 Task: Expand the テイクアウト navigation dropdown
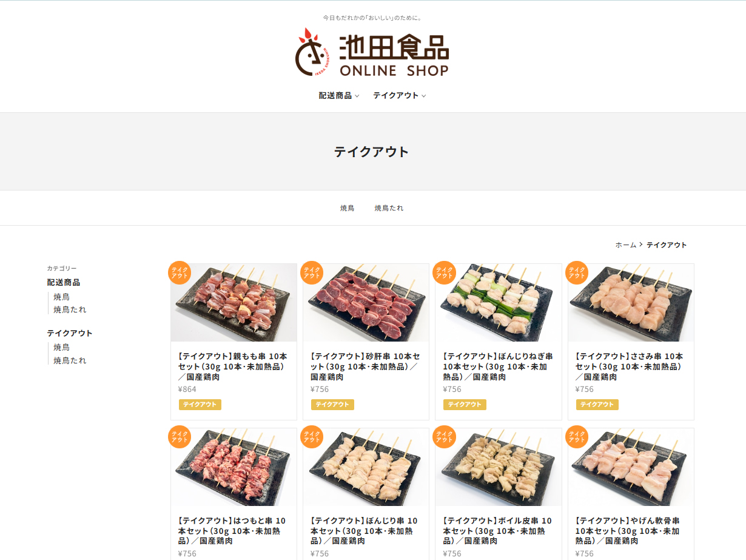point(400,95)
